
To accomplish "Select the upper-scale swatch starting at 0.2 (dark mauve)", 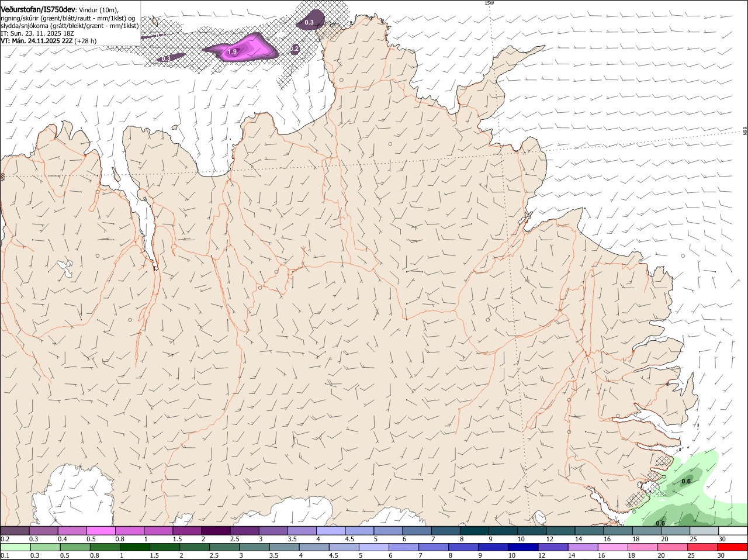I will [x=15, y=531].
